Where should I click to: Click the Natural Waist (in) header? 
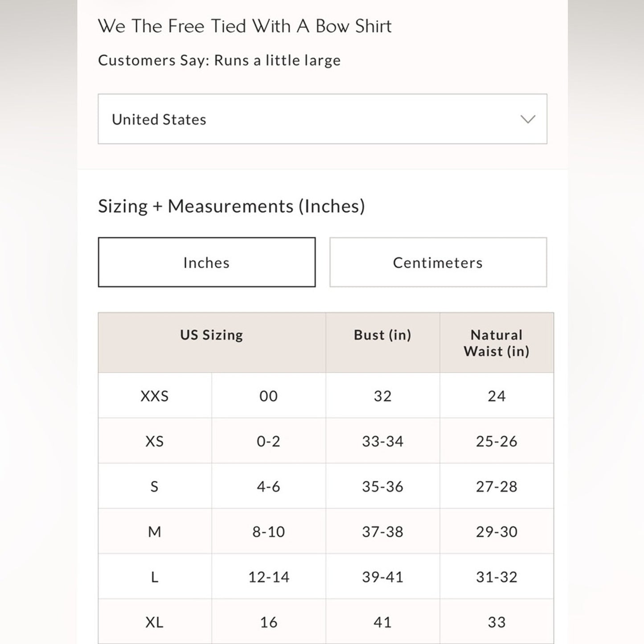(x=496, y=343)
